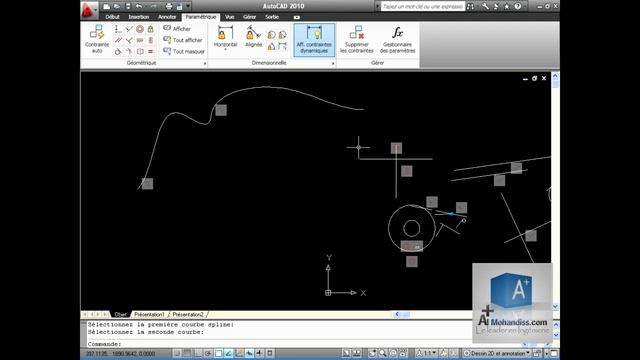Screen dimensions: 640x360
Task: Open the Annoter ribbon tab
Action: pyautogui.click(x=167, y=17)
